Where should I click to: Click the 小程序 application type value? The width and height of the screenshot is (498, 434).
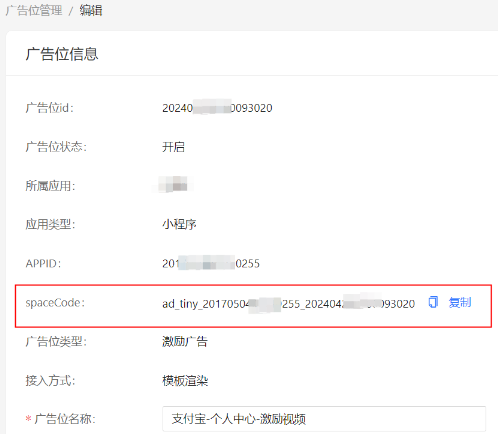pos(179,224)
